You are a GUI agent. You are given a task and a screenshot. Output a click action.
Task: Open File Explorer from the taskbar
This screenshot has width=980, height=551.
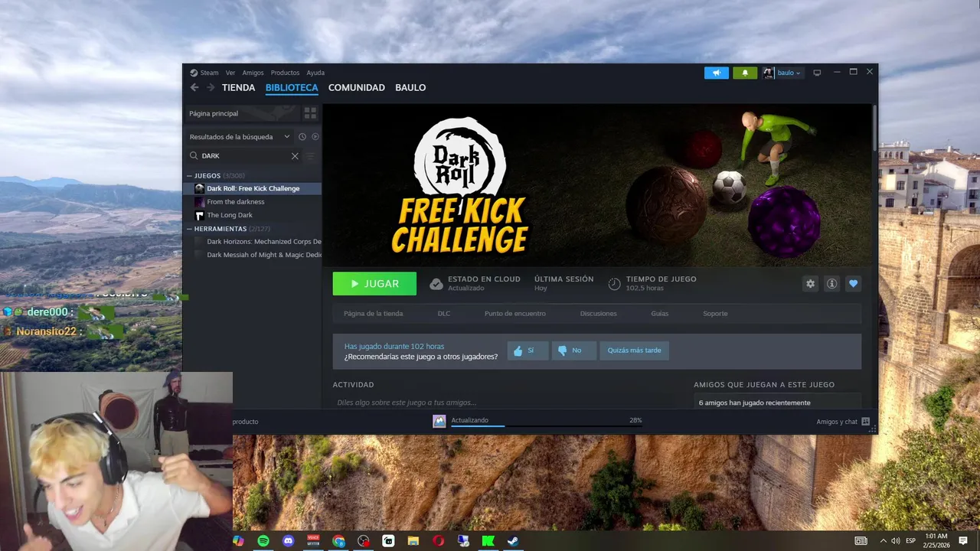click(x=413, y=540)
